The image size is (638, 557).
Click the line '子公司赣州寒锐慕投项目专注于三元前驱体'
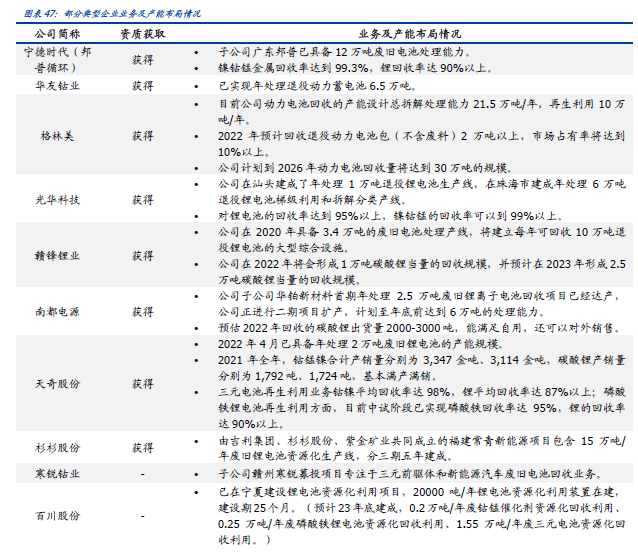(x=411, y=474)
